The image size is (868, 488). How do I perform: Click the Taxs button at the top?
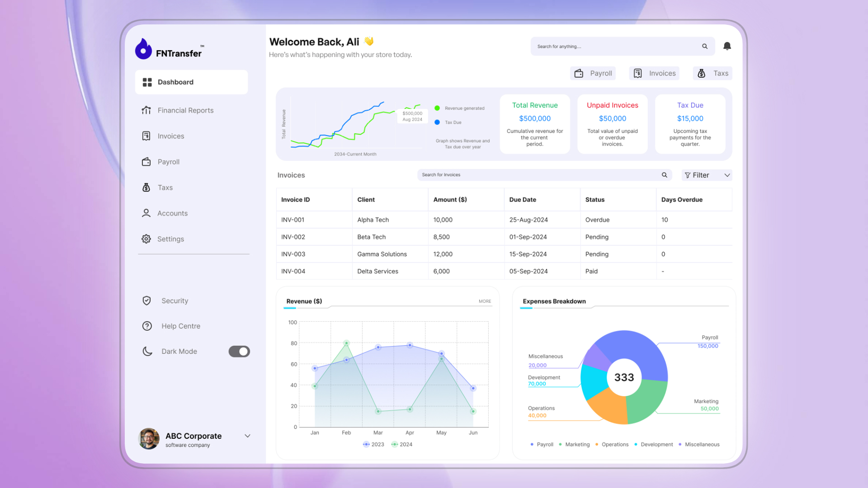coord(712,73)
